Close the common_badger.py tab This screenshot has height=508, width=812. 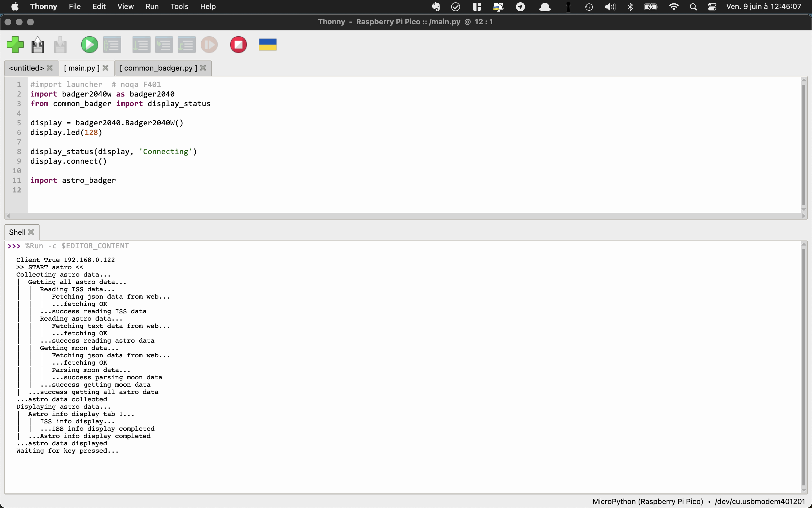pos(203,68)
